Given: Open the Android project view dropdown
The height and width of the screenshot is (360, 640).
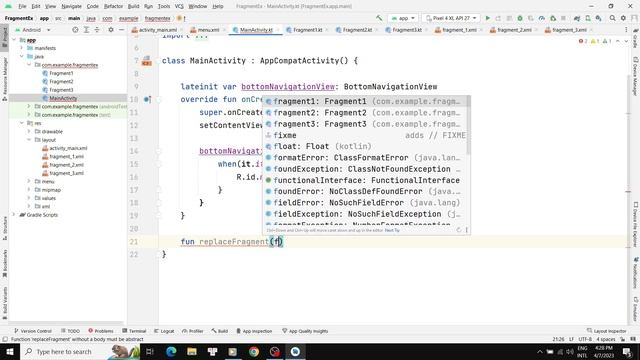Looking at the screenshot, I should [x=33, y=30].
